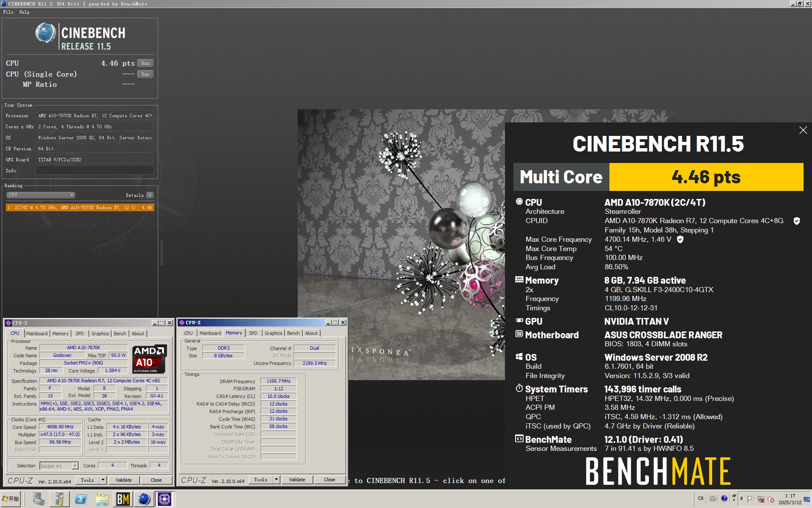Close the BenchMate result overlay with X
This screenshot has width=812, height=508.
point(803,130)
